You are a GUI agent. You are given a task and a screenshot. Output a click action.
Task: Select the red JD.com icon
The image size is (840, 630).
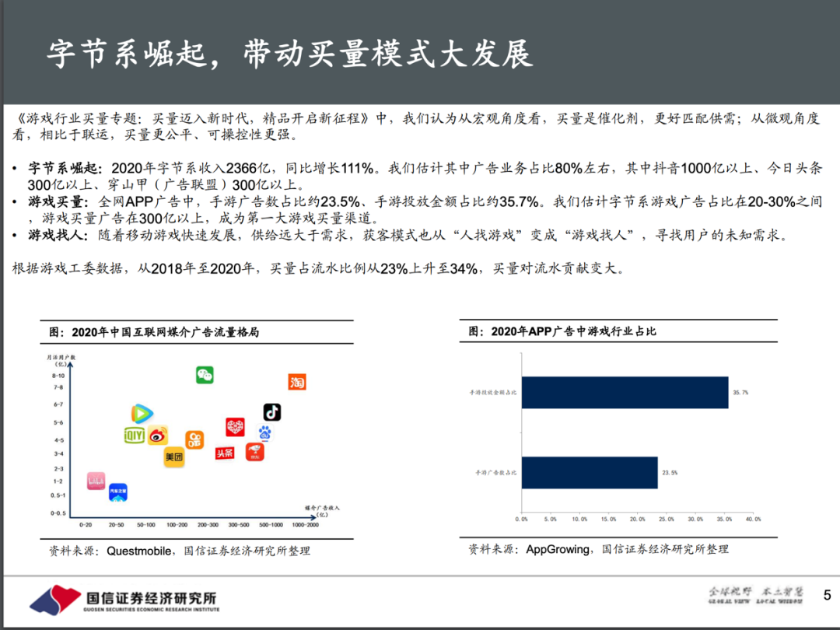[x=254, y=452]
